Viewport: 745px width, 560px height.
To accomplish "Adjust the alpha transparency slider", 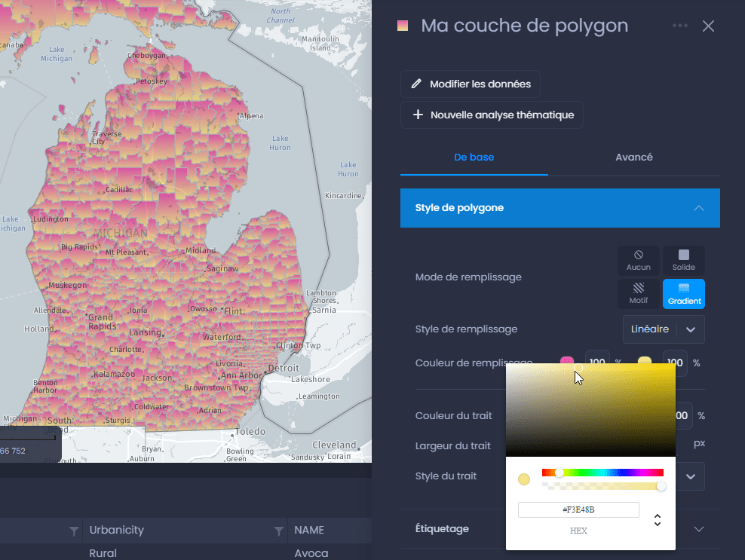I will (602, 486).
